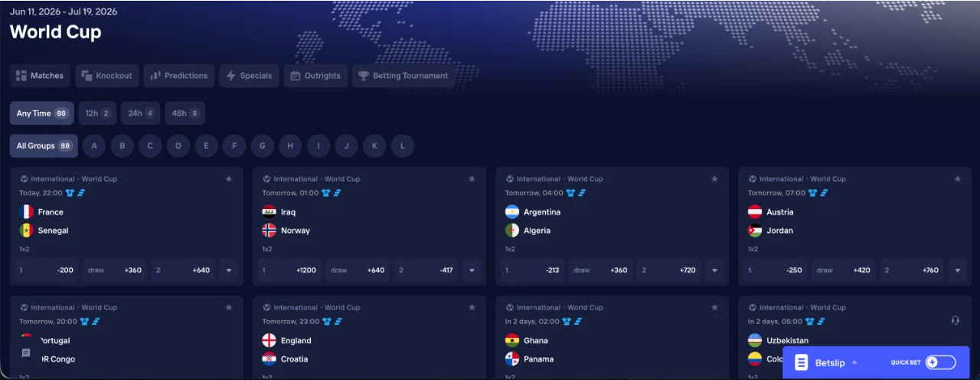Favorite the Argentina vs Algeria match

(714, 179)
